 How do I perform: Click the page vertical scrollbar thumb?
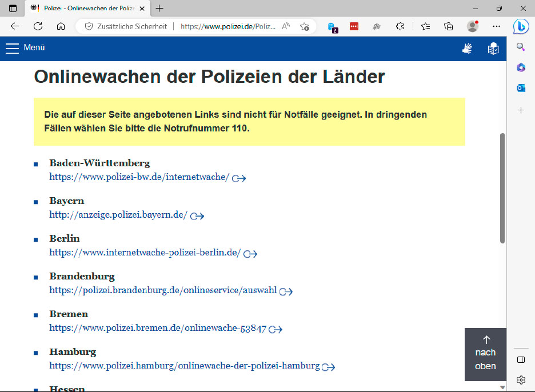click(x=502, y=189)
